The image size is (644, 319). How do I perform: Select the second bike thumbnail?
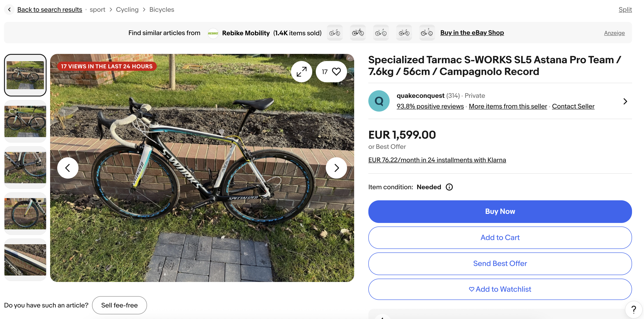(25, 122)
